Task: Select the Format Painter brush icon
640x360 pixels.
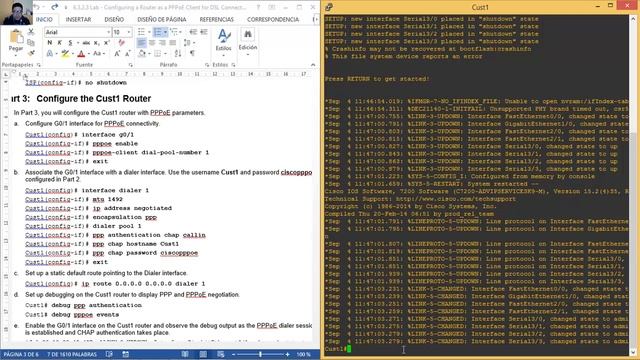Action: tap(31, 53)
